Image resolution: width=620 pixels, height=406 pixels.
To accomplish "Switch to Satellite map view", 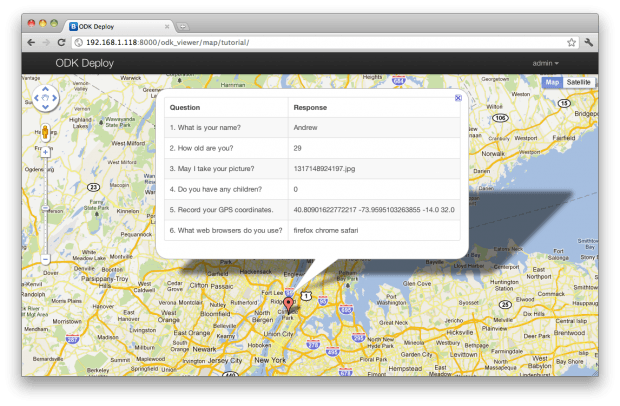I will coord(578,82).
